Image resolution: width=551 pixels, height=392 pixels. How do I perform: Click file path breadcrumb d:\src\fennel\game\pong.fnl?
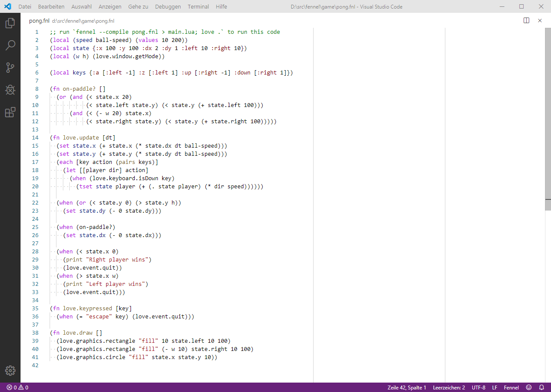tap(83, 21)
